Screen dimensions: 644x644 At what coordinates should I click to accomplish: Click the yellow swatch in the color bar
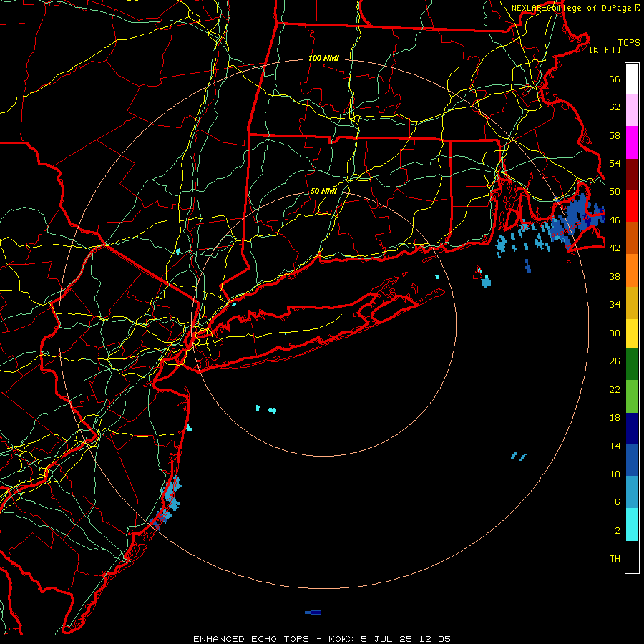coord(632,333)
